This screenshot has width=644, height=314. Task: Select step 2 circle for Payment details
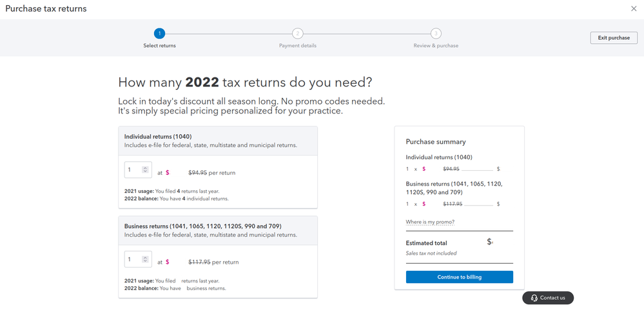click(297, 34)
